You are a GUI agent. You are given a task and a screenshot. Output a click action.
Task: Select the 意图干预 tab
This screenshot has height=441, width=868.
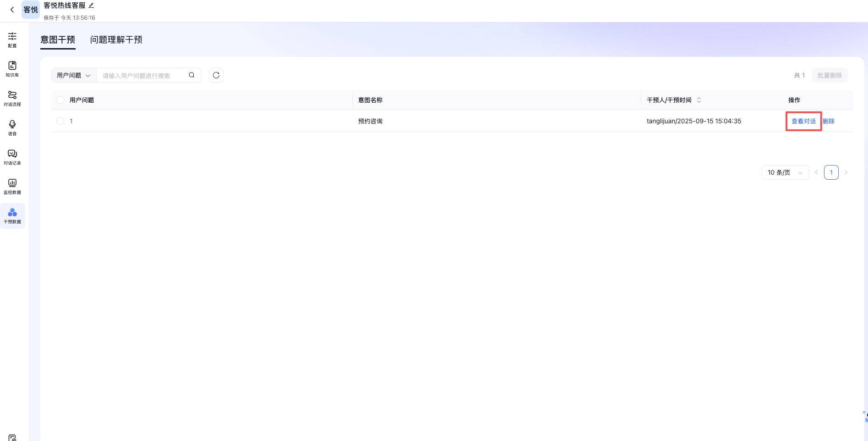(58, 40)
